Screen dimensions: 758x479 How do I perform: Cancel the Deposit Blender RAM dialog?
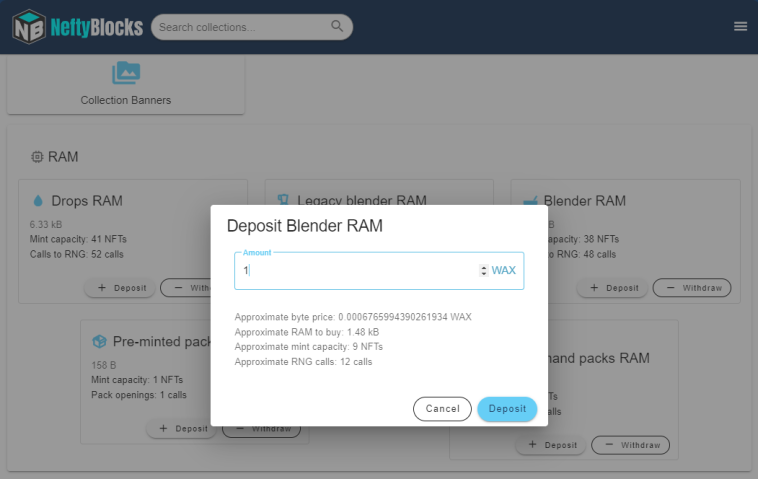[x=442, y=409]
